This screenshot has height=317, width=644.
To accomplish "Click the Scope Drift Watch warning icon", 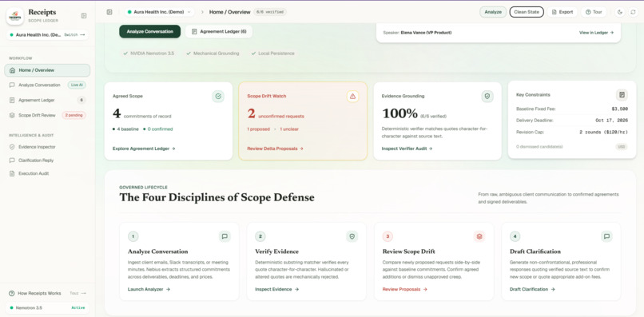I will [352, 97].
